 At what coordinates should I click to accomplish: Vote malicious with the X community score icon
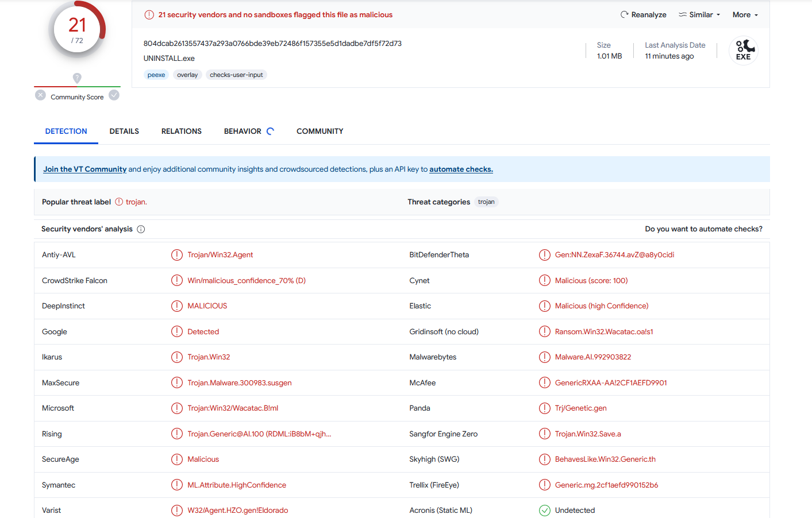pyautogui.click(x=40, y=95)
